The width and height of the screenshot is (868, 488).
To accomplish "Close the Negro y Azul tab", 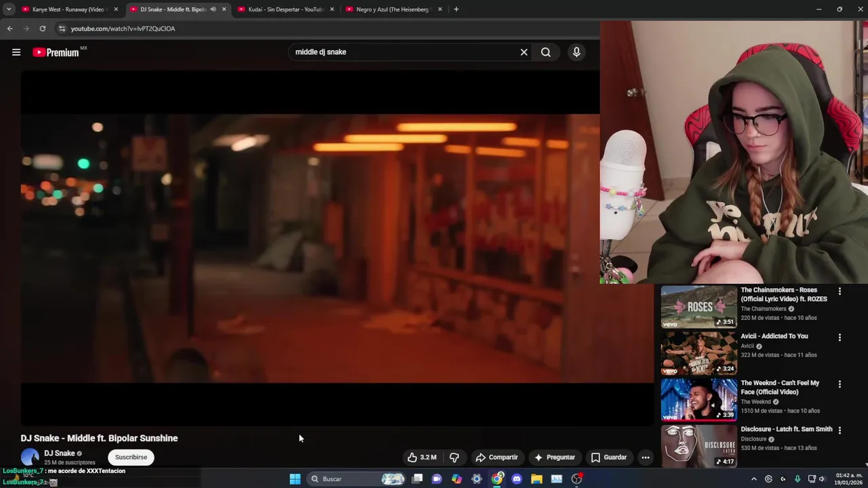I will 439,9.
